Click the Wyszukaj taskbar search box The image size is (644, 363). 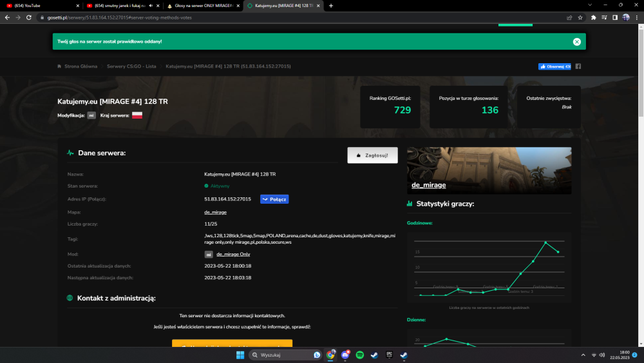(x=286, y=355)
